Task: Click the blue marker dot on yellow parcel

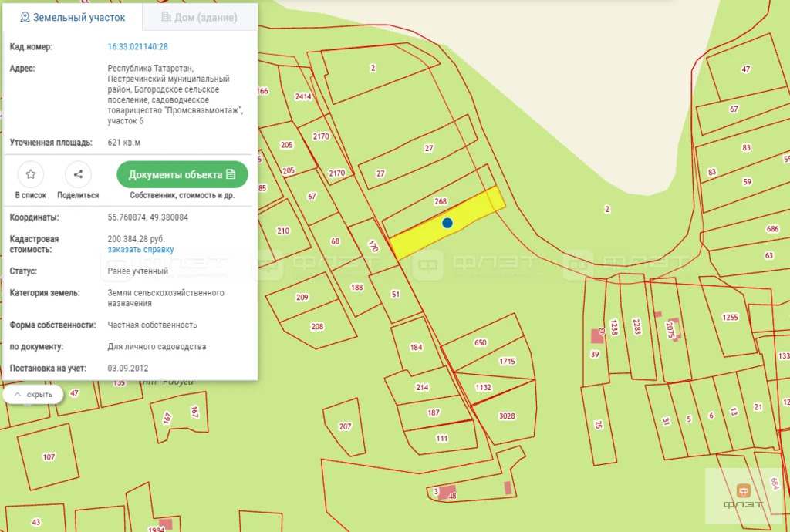Action: pos(447,223)
